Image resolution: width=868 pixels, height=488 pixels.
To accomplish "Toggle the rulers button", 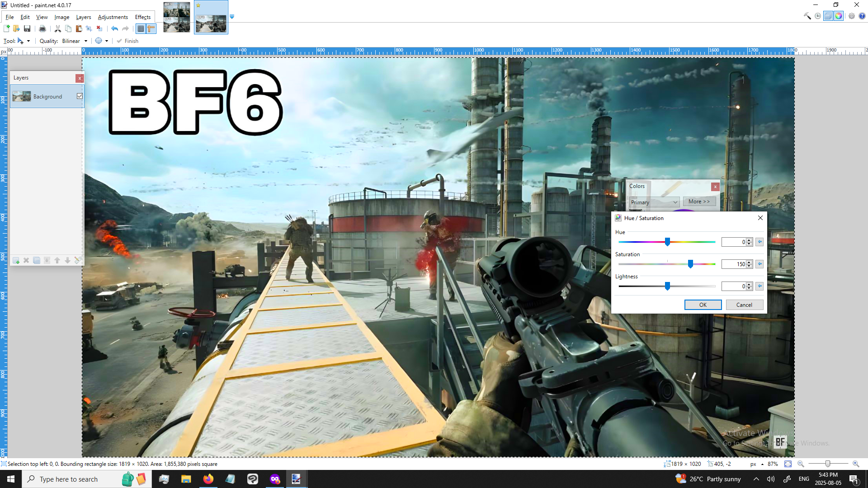I will (x=151, y=28).
